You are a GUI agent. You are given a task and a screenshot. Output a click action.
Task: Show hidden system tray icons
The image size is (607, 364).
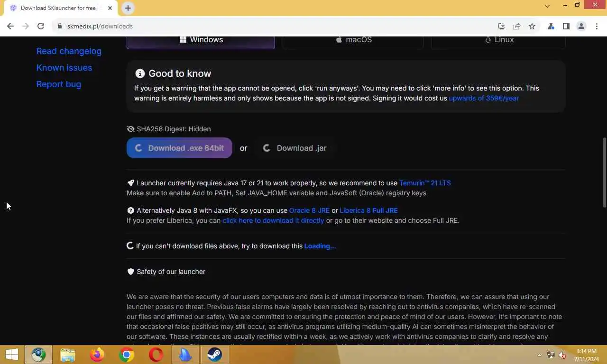click(x=539, y=355)
